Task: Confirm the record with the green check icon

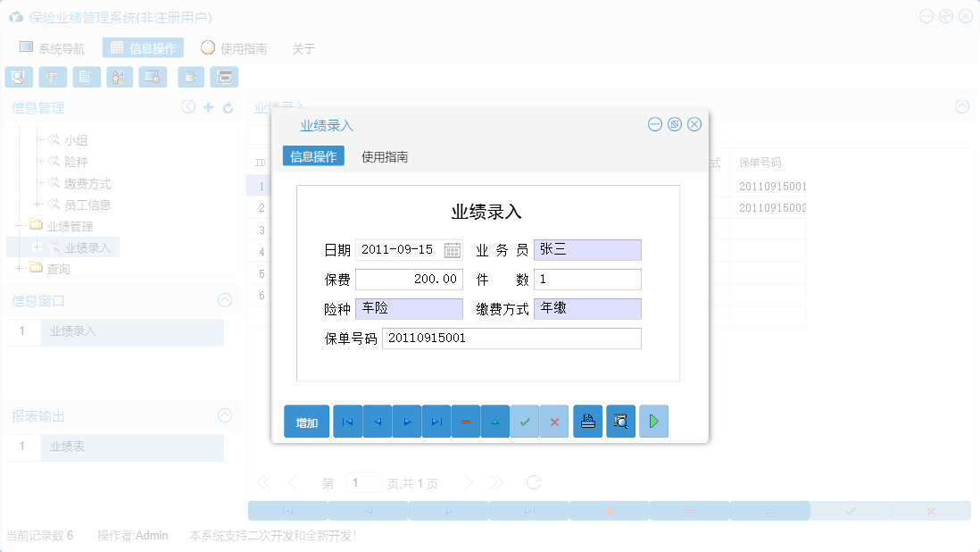Action: click(525, 421)
